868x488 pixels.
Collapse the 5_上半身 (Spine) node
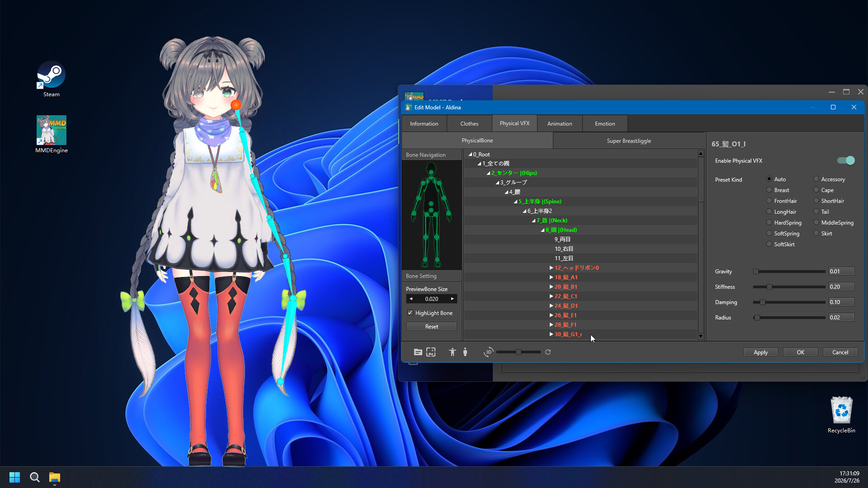(515, 202)
